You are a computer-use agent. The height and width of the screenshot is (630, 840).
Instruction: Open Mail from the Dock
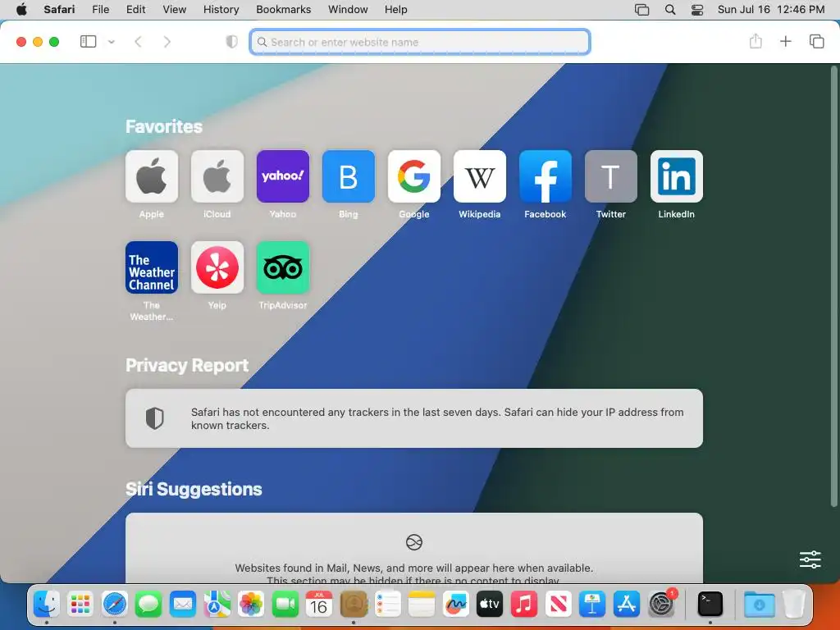coord(183,605)
